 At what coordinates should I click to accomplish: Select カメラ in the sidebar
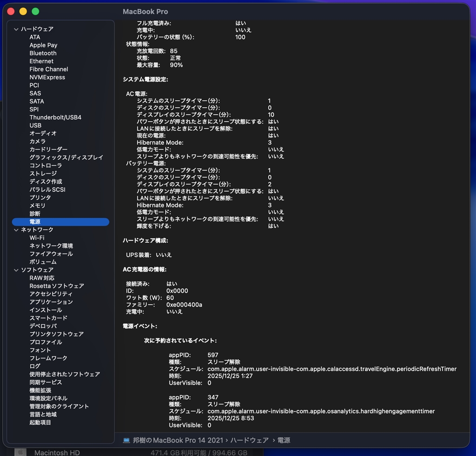[38, 142]
